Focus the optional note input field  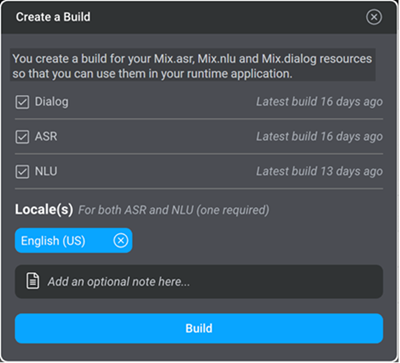coord(199,282)
